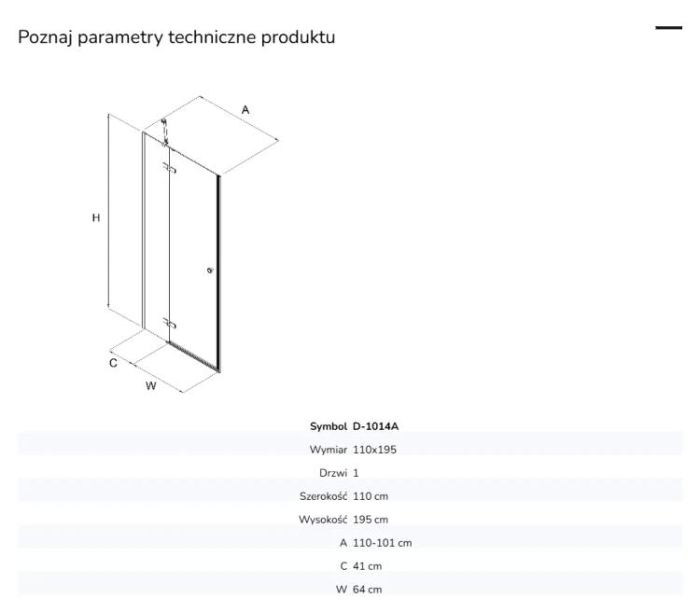The image size is (700, 612).
Task: Click the C dimension label on the diagram
Action: coord(113,363)
